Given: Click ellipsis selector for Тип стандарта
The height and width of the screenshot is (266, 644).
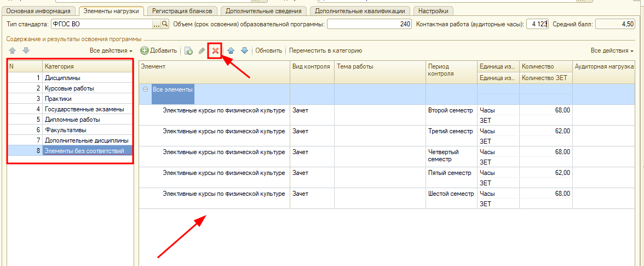Looking at the screenshot, I should tap(156, 24).
